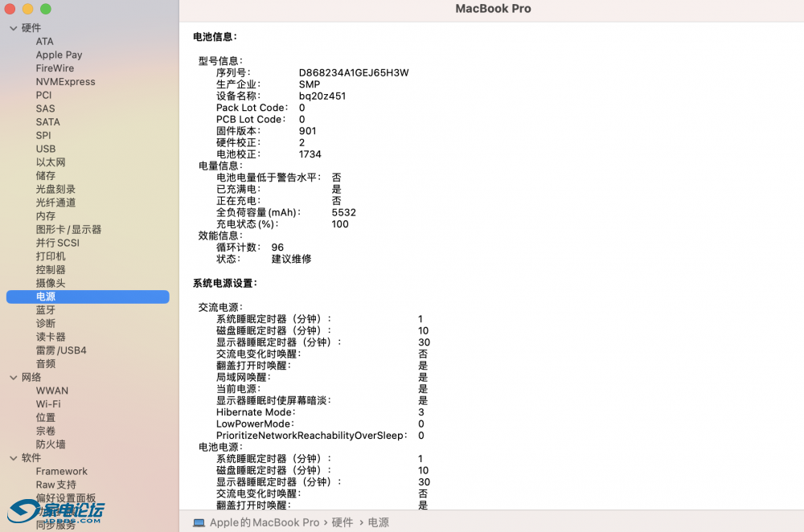
Task: Open the 摄像头 sidebar entry
Action: coord(51,283)
